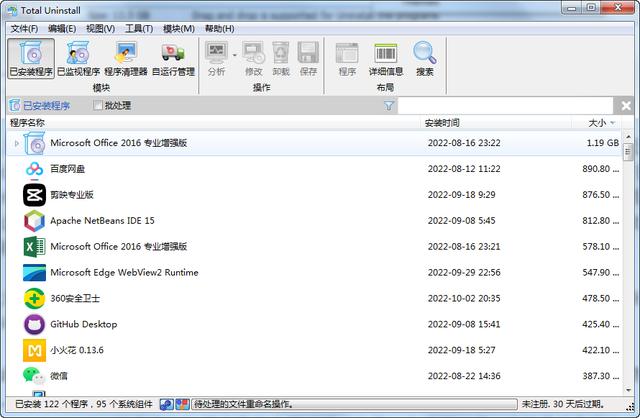
Task: Show the 详细信息 layout view
Action: click(386, 58)
